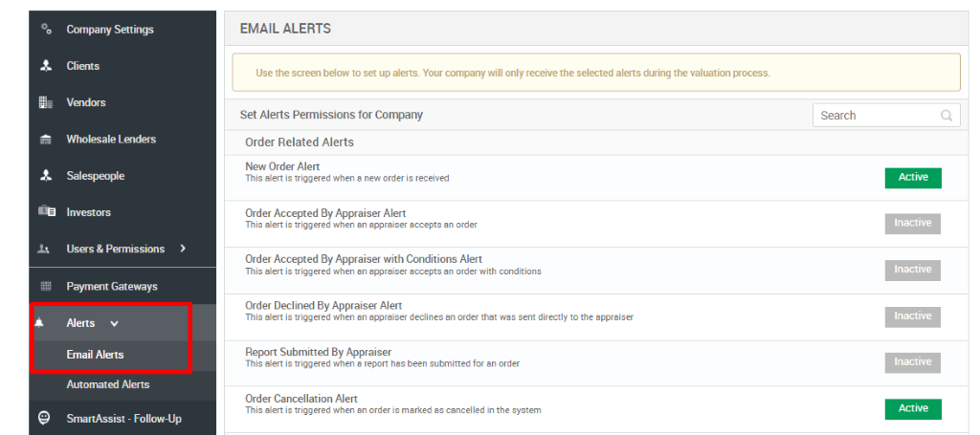The image size is (980, 435).
Task: Activate Report Submitted By Appraiser alert
Action: (x=912, y=362)
